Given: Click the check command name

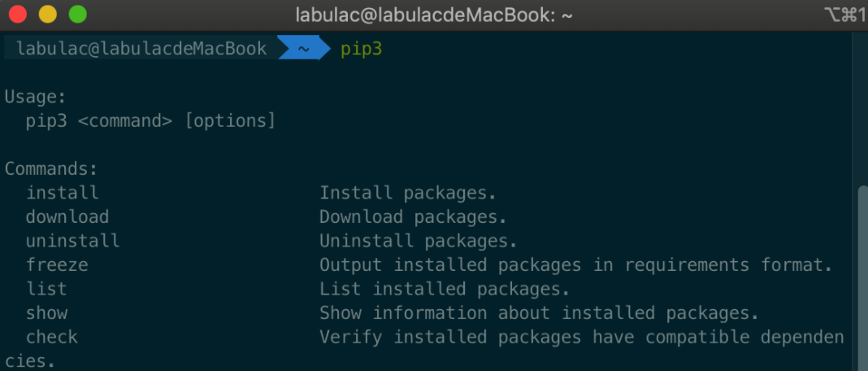Looking at the screenshot, I should pyautogui.click(x=51, y=337).
